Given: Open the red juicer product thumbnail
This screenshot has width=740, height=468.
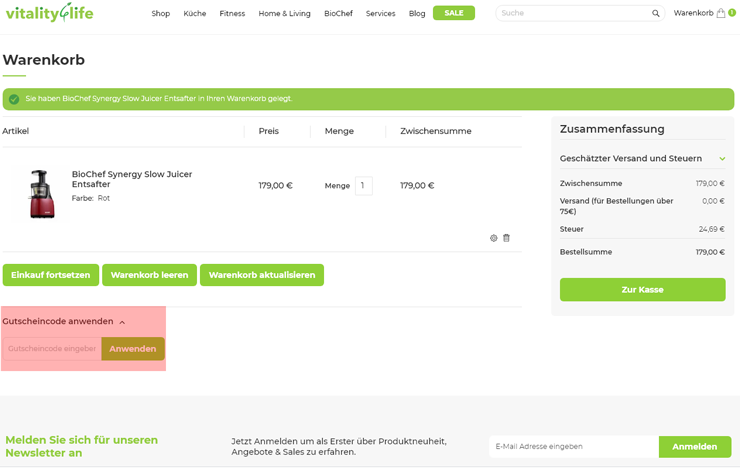Looking at the screenshot, I should coord(42,194).
